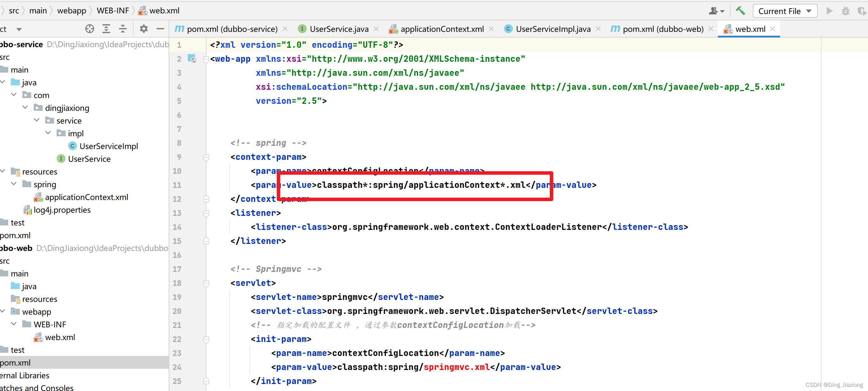Click the dubbo-web resources folder

[x=34, y=299]
